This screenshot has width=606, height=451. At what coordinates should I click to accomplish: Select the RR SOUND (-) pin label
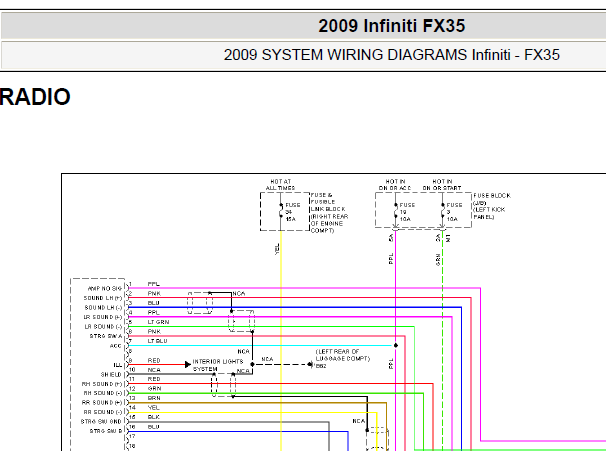(103, 412)
